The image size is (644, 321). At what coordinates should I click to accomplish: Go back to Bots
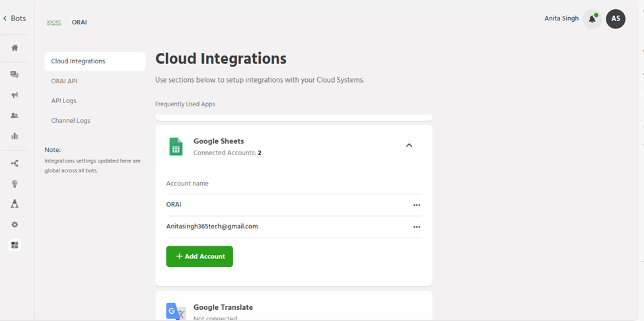point(15,18)
